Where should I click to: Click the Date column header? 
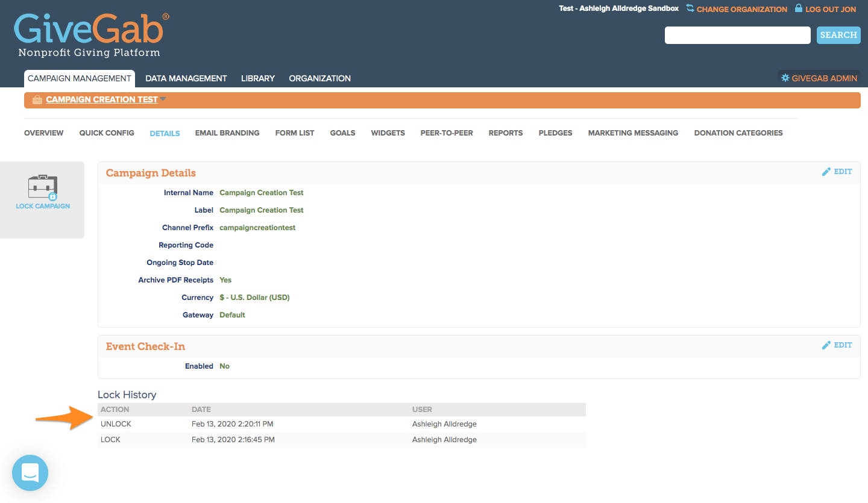(201, 410)
